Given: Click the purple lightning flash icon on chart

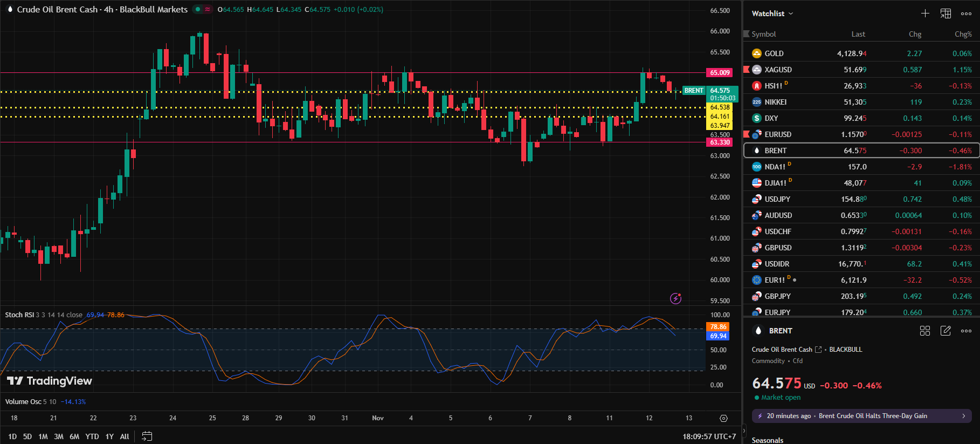Looking at the screenshot, I should pyautogui.click(x=675, y=298).
